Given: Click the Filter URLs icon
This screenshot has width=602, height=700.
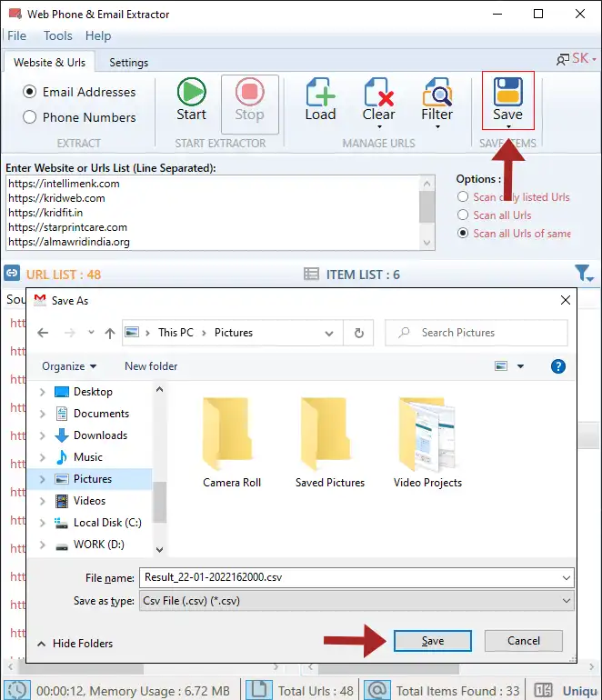Looking at the screenshot, I should 437,92.
